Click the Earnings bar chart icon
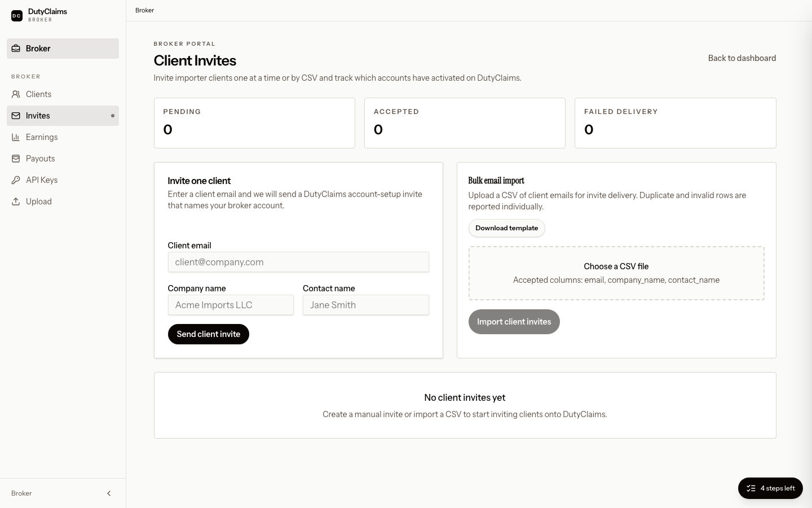The width and height of the screenshot is (812, 508). click(16, 137)
